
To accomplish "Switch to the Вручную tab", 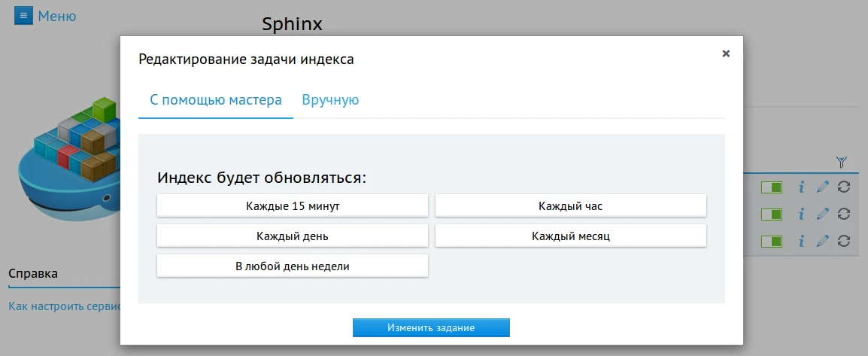I will (x=330, y=100).
